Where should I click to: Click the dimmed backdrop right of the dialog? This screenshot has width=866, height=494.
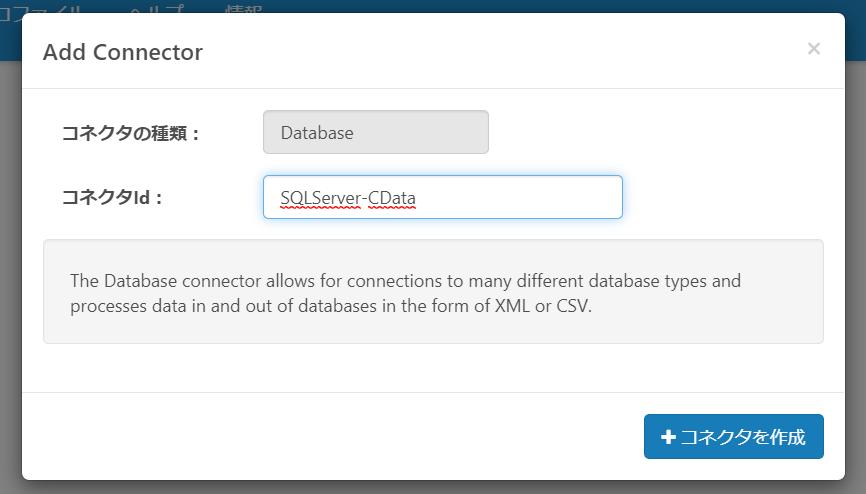click(856, 276)
